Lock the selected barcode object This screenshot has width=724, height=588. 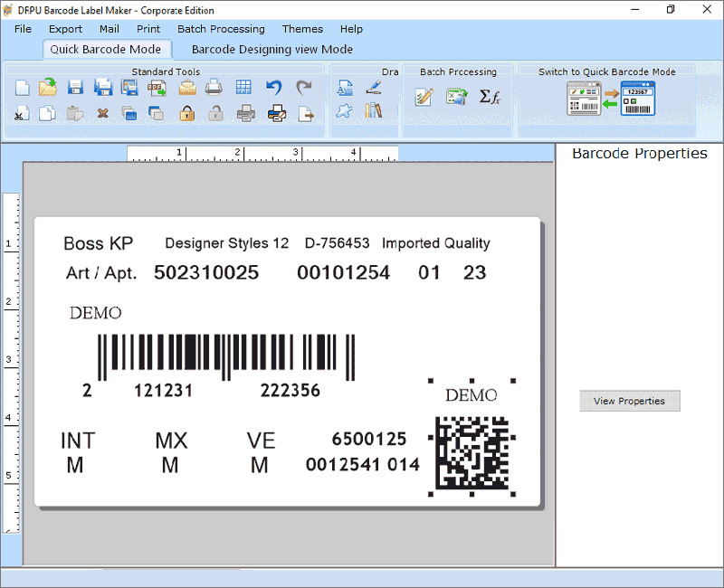coord(186,113)
